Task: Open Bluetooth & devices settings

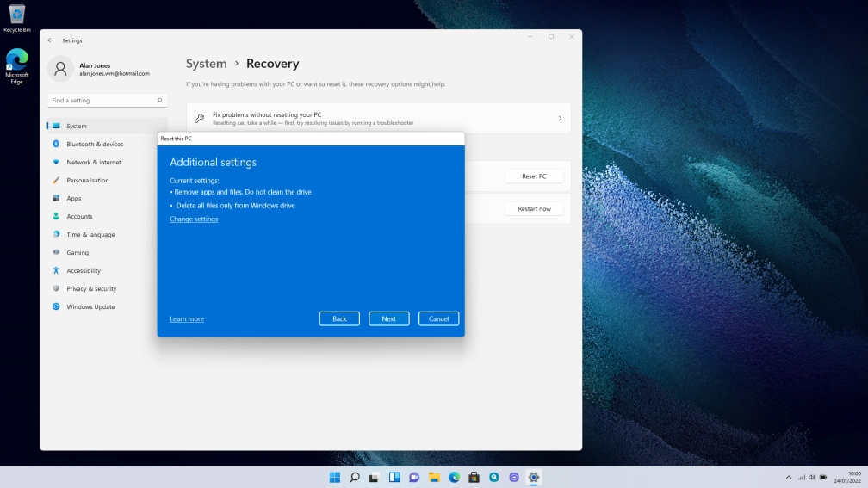Action: [108, 144]
